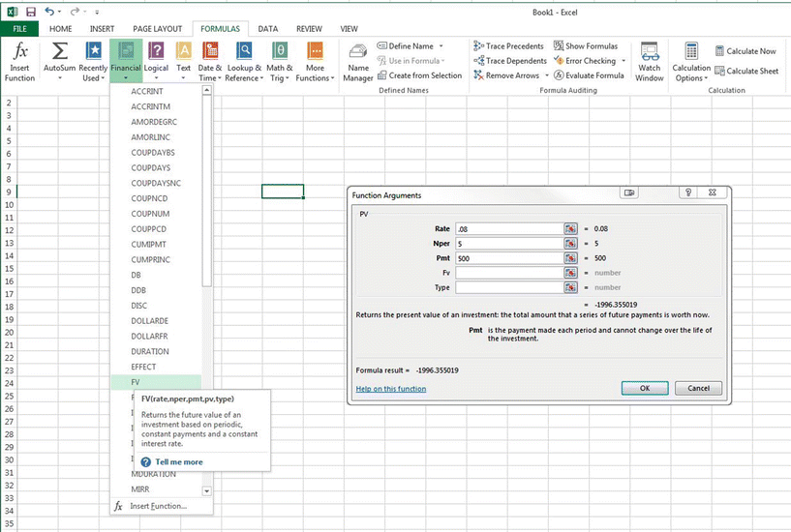Click the Financial functions icon

(126, 51)
